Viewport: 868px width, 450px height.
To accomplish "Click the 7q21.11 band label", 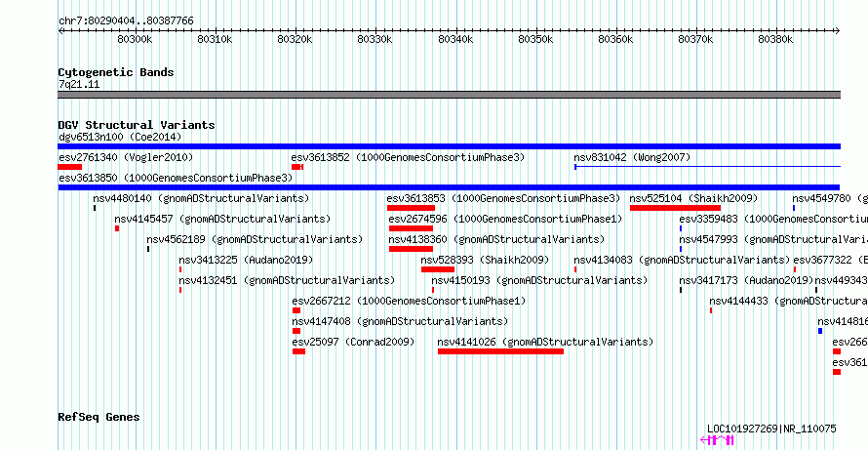I will 79,84.
